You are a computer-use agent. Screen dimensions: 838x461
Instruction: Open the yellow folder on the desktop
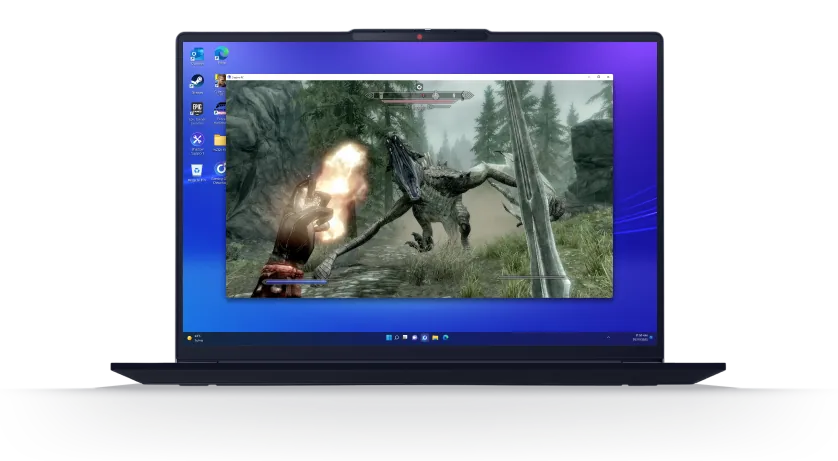220,143
